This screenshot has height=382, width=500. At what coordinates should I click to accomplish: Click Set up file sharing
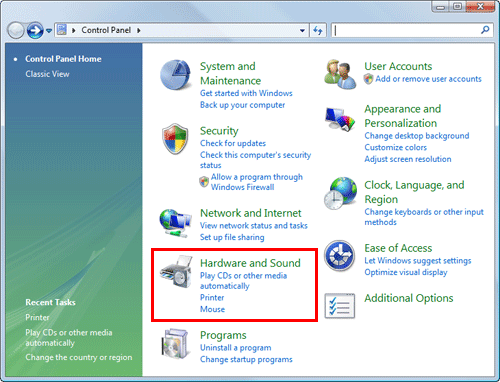pos(232,237)
